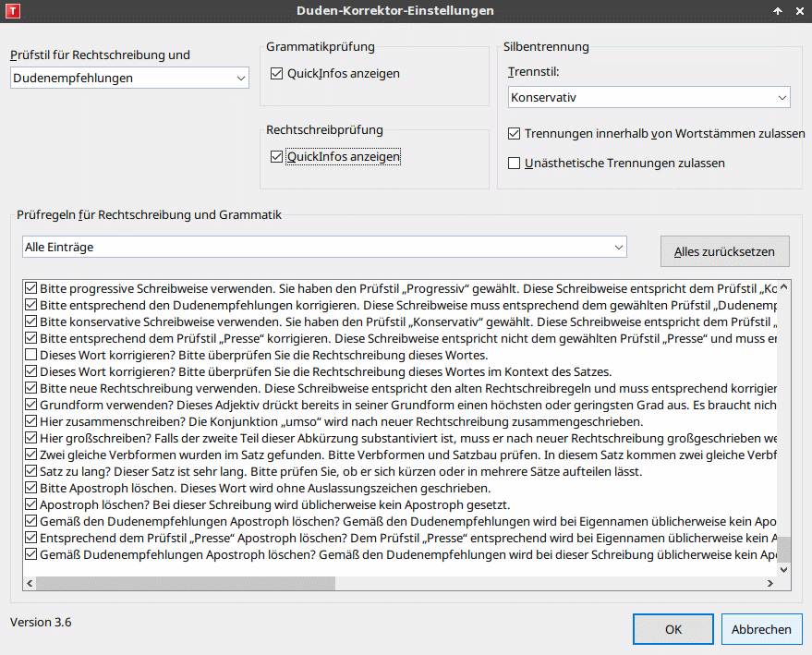
Task: Click the vertical scrollbar thumb of rules list
Action: coord(783,550)
